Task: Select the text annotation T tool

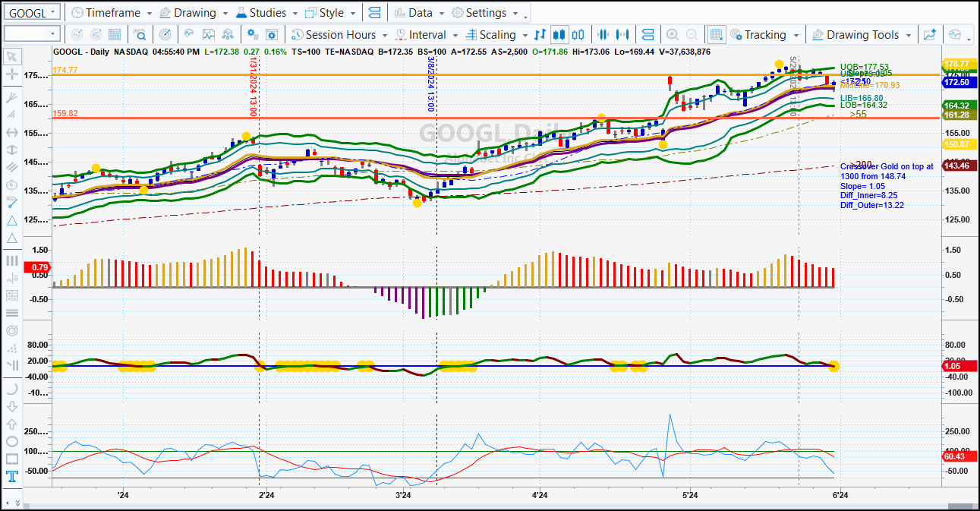Action: (x=12, y=477)
